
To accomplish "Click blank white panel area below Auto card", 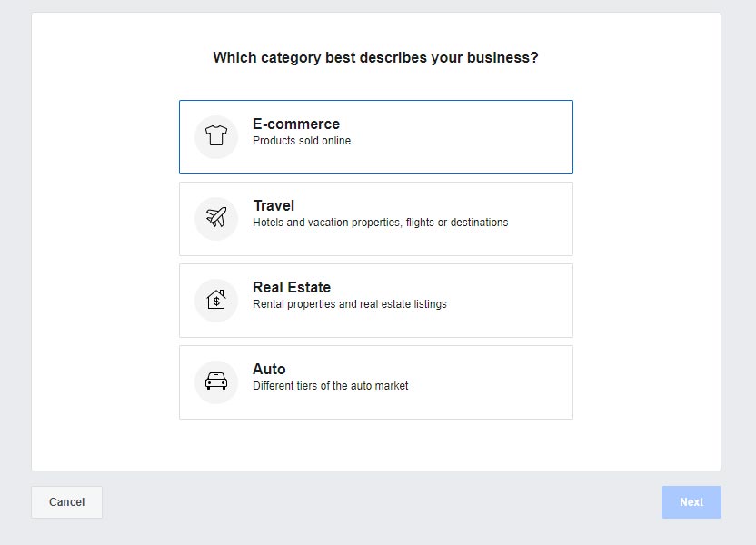I will point(375,445).
